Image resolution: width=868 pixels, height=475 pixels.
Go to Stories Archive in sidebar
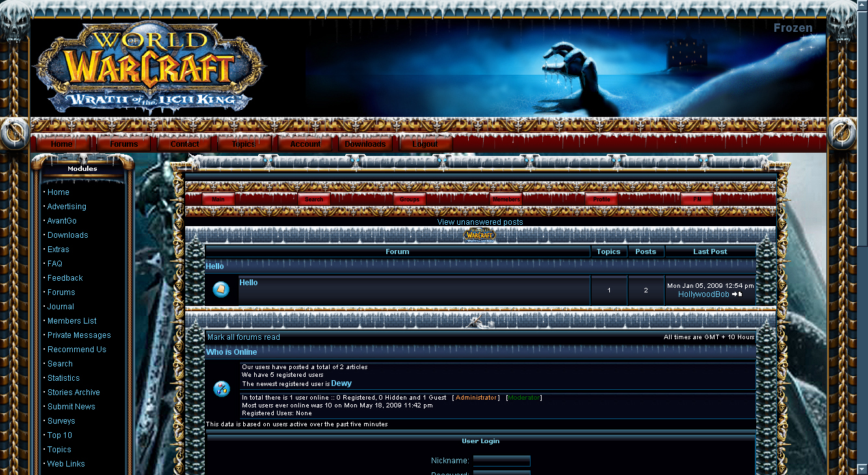[x=73, y=392]
